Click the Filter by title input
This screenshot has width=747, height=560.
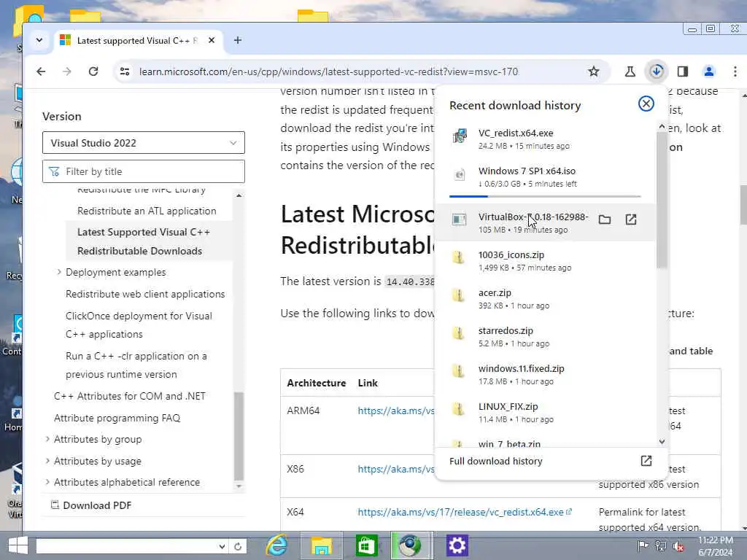click(144, 171)
